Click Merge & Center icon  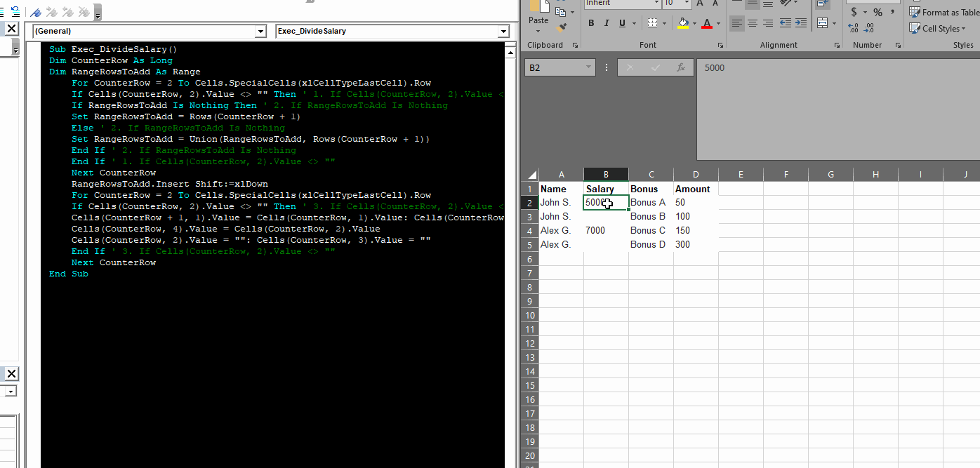point(822,23)
